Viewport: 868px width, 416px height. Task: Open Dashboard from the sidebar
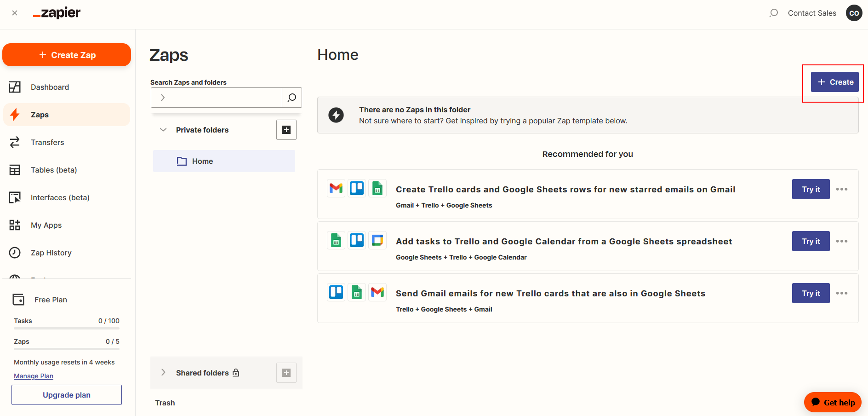coord(50,87)
